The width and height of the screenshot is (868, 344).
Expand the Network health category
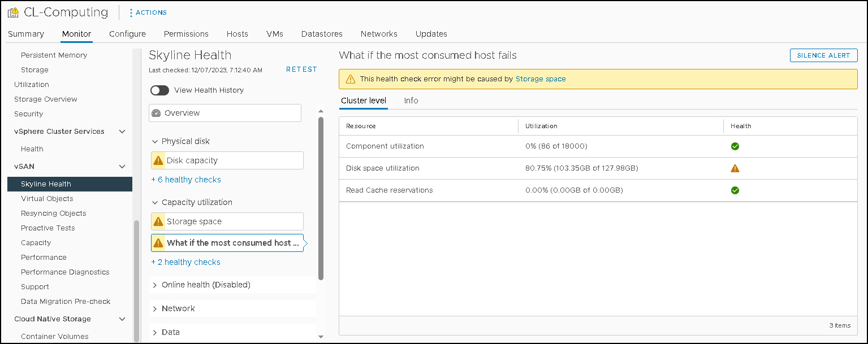coord(155,309)
